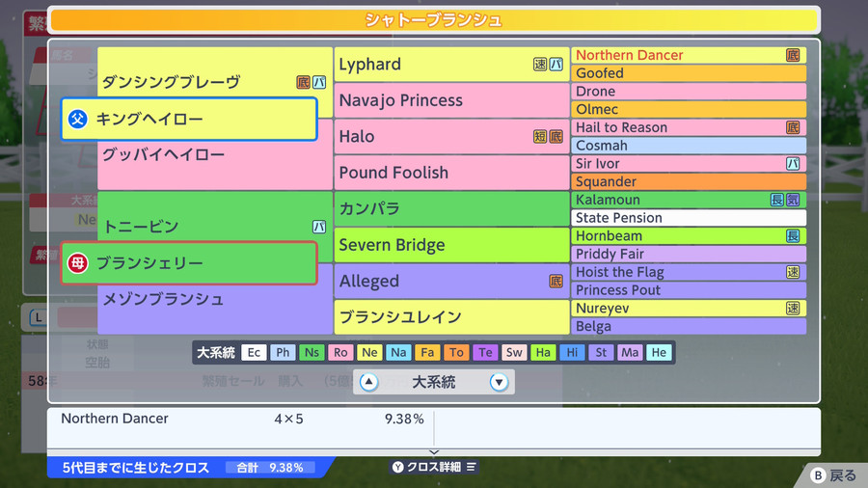Select Olmec ancestor row

pyautogui.click(x=689, y=109)
